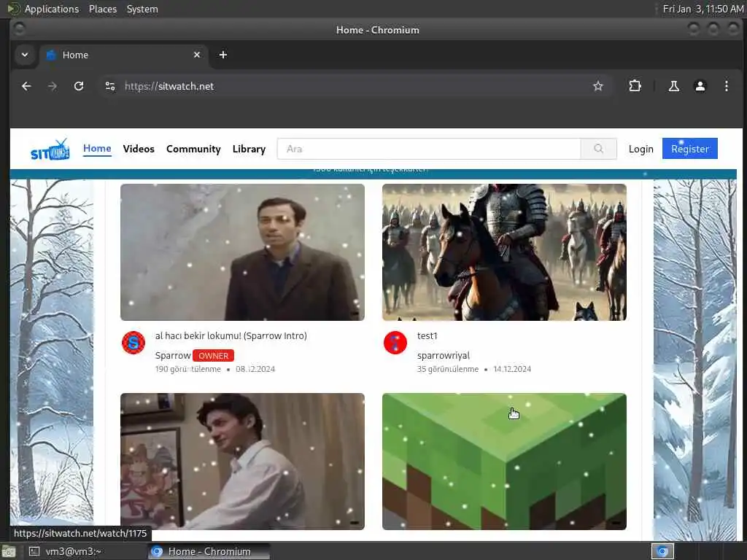Screen dimensions: 747x560
Task: Open the Minecraft grass block video thumbnail
Action: tap(504, 461)
